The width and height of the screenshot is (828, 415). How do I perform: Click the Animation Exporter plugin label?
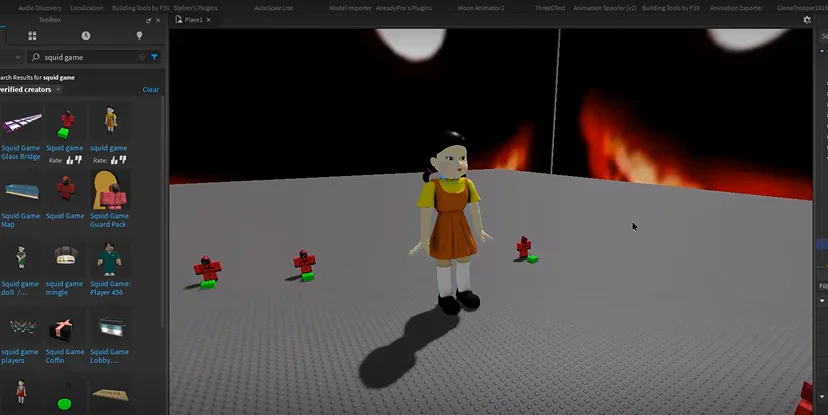[x=736, y=8]
